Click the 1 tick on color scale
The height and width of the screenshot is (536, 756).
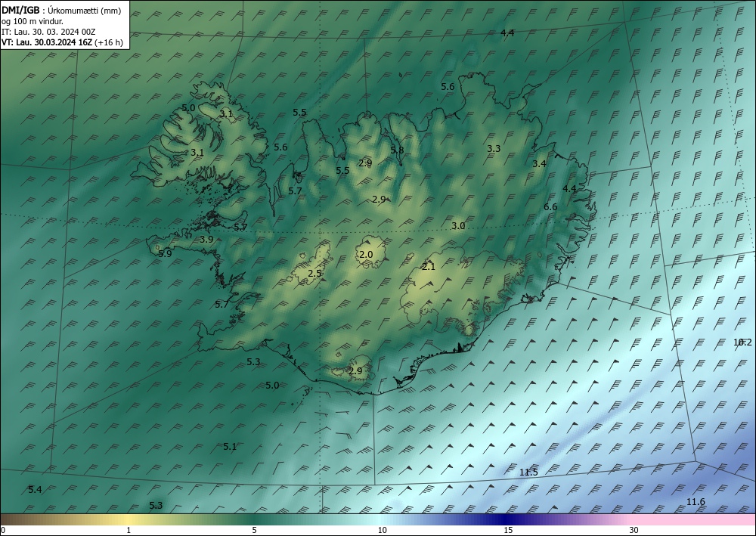129,531
